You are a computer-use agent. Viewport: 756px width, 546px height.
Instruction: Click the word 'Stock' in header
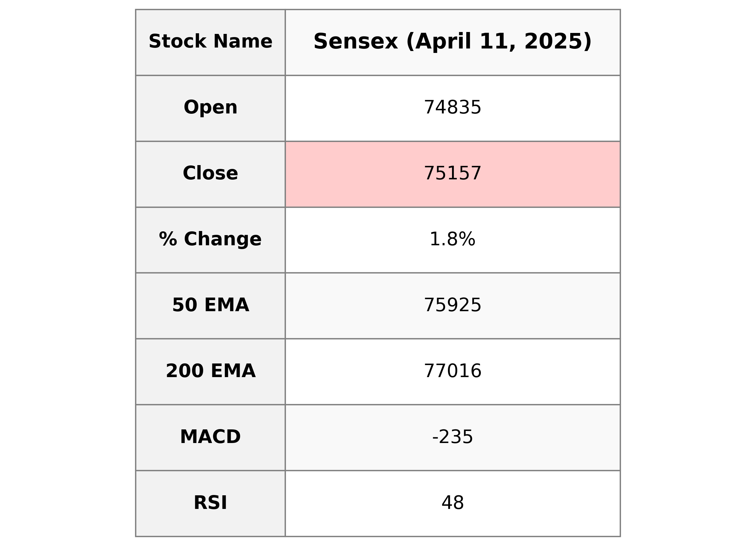[x=178, y=42]
